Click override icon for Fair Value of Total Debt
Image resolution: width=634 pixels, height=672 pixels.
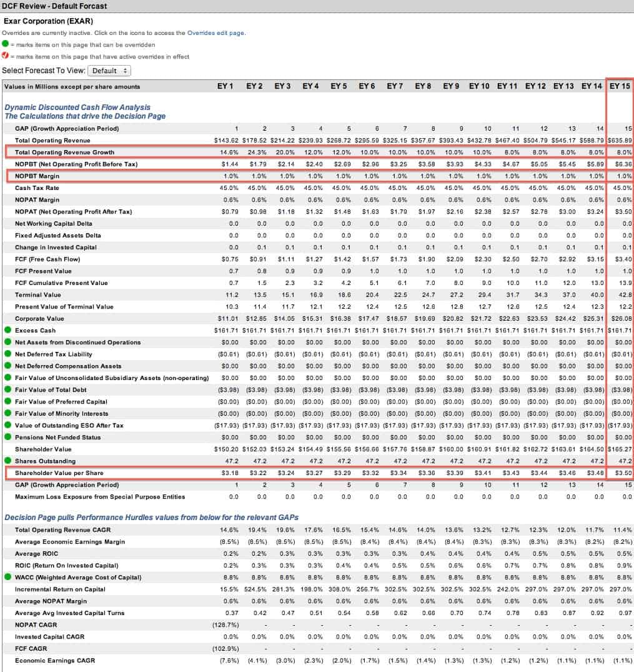pyautogui.click(x=7, y=389)
